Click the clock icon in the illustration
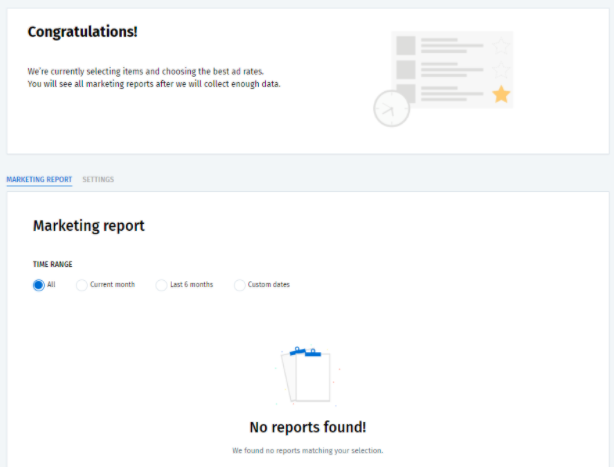This screenshot has height=467, width=614. [392, 108]
